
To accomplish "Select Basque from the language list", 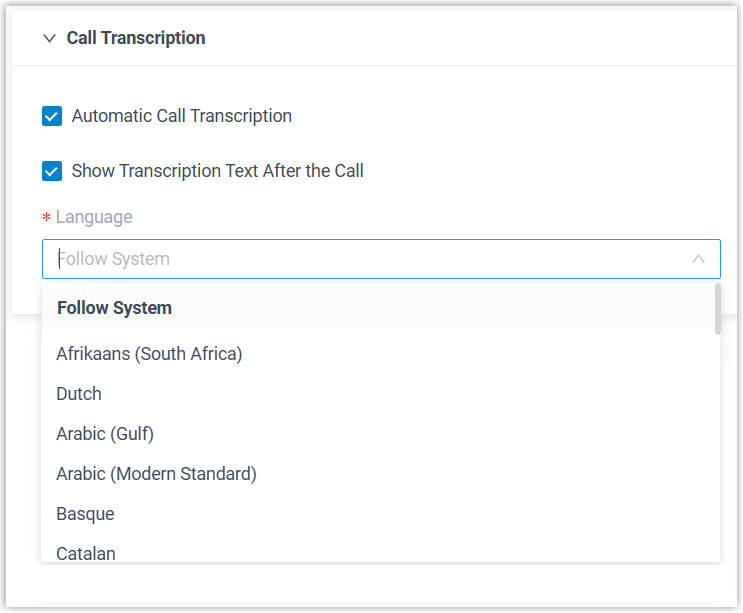I will [x=85, y=514].
